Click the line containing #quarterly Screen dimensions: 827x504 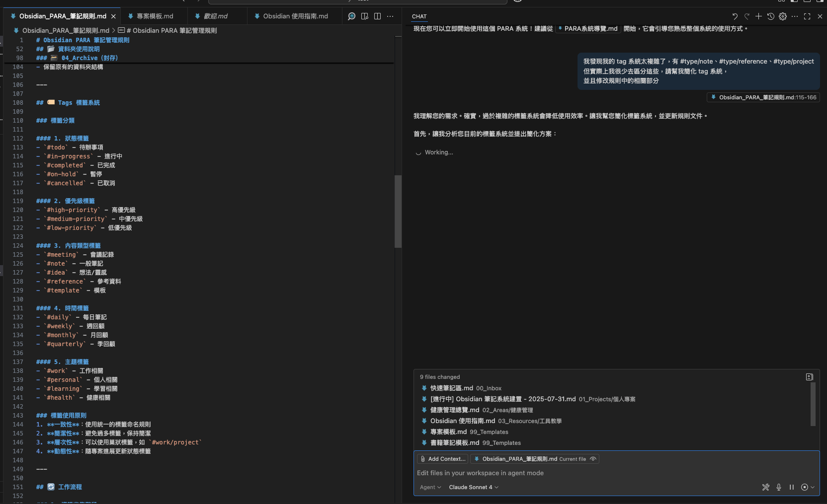[x=76, y=344]
